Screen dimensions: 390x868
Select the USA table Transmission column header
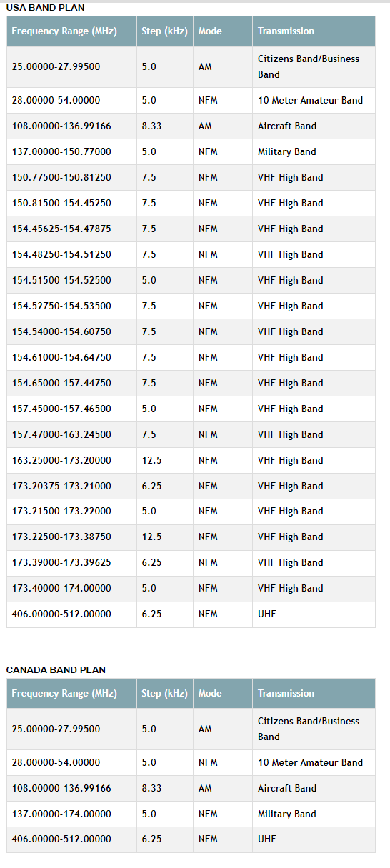pyautogui.click(x=314, y=31)
